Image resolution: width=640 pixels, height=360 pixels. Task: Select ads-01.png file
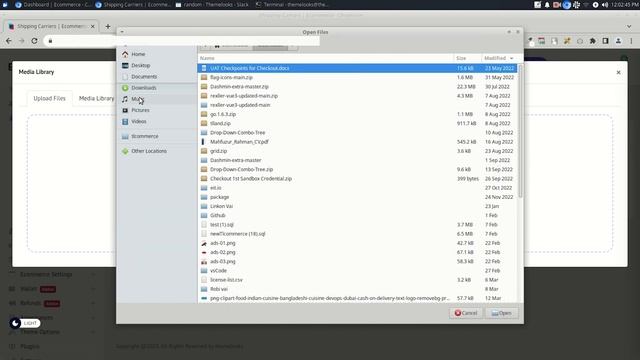point(357,243)
